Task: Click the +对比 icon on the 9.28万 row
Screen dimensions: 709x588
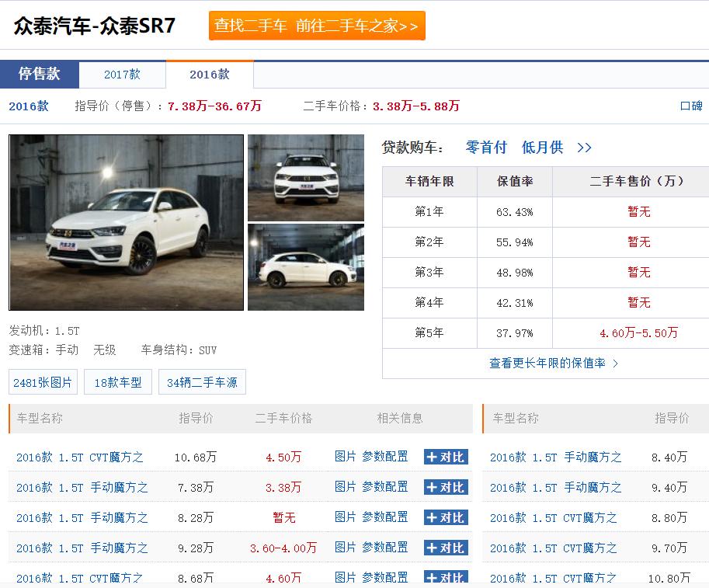Action: pos(445,548)
